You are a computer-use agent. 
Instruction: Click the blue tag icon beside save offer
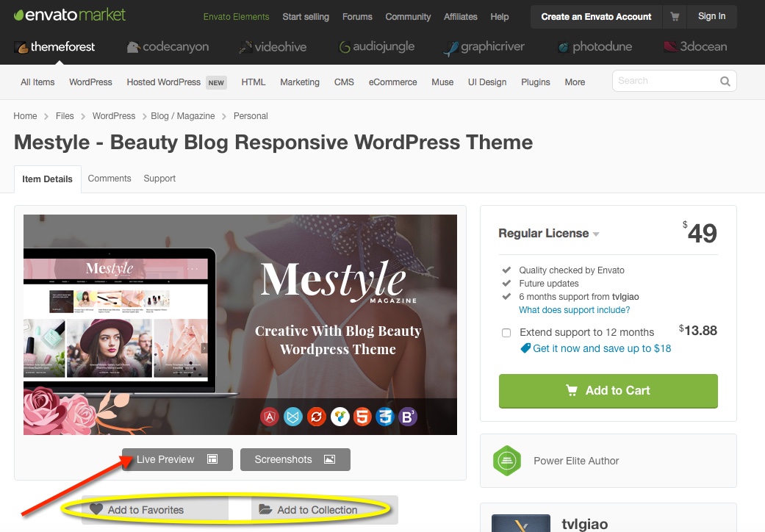525,348
